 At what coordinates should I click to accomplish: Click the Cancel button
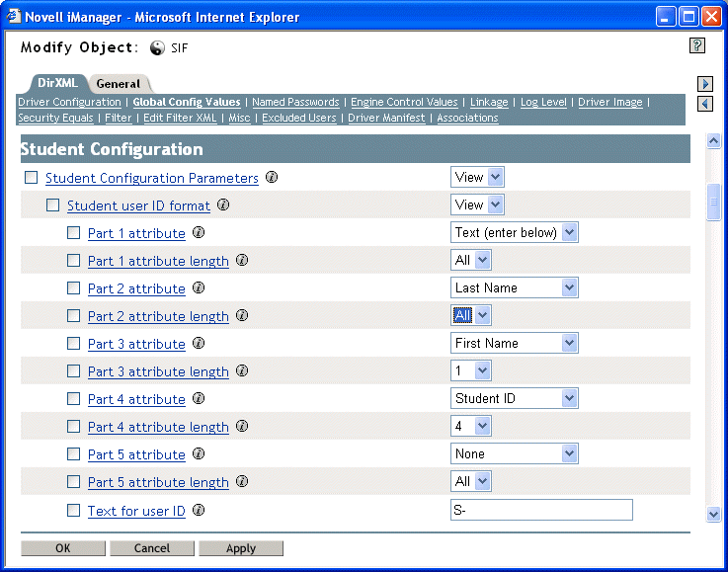(152, 548)
